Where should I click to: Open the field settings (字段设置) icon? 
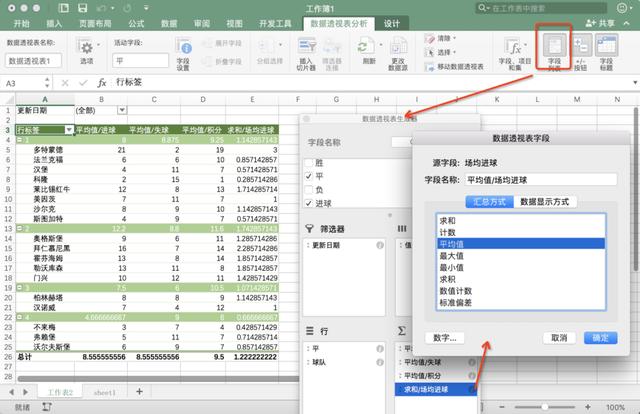tap(183, 46)
